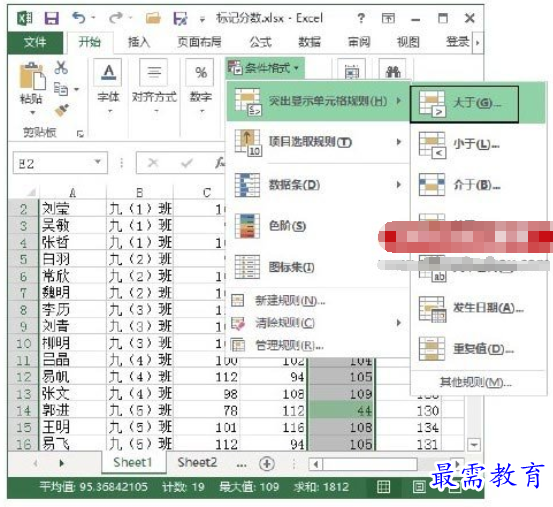Select Duplicate Values (重复值) rule
Screen dimensions: 553x507
[x=477, y=349]
